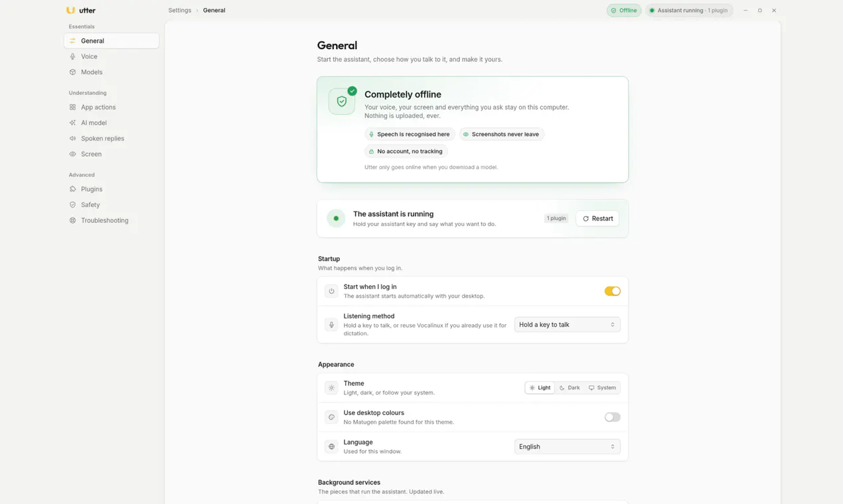Click the shield icon in the Offline badge

click(614, 11)
